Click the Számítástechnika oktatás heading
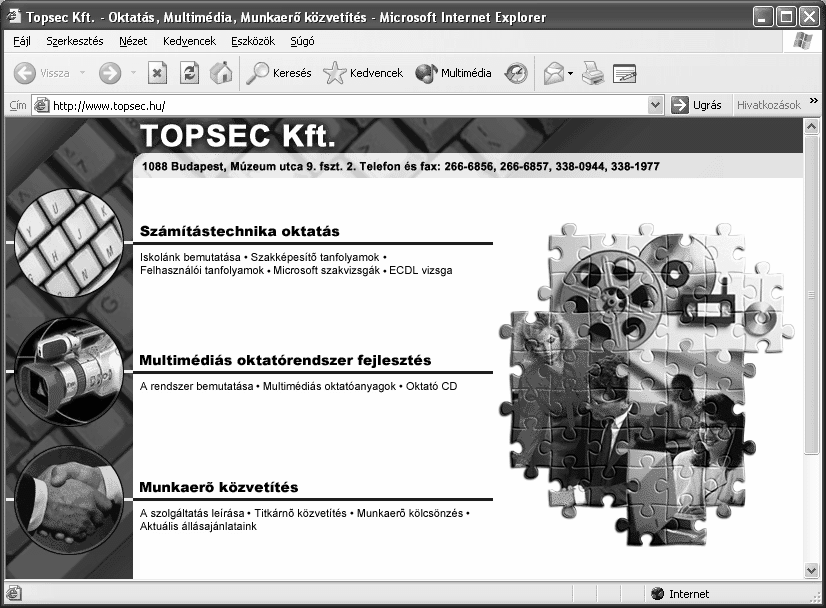826x608 pixels. (240, 231)
